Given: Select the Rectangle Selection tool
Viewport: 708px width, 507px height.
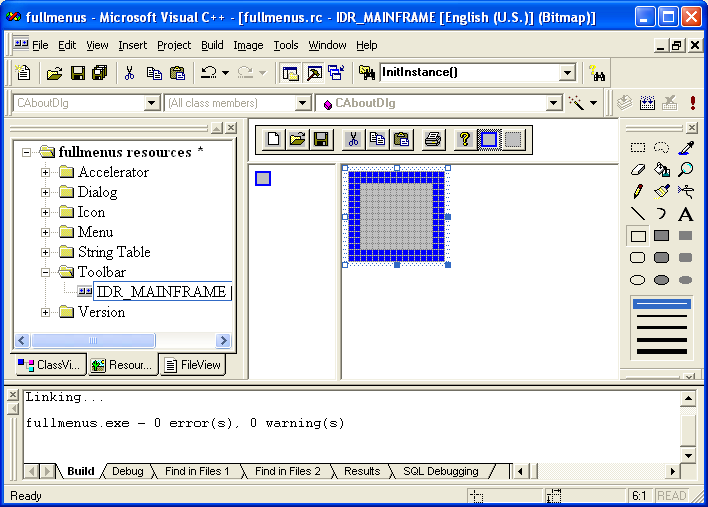Looking at the screenshot, I should click(638, 147).
